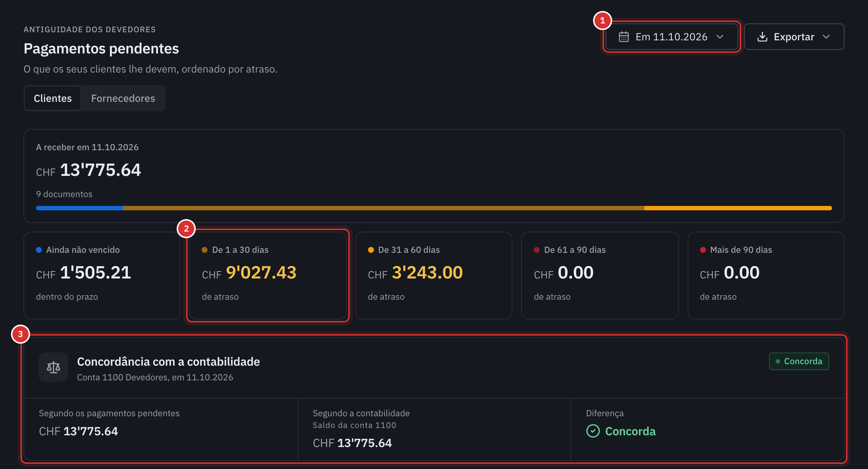Click the calendar icon in date selector
The height and width of the screenshot is (469, 868).
(x=624, y=37)
